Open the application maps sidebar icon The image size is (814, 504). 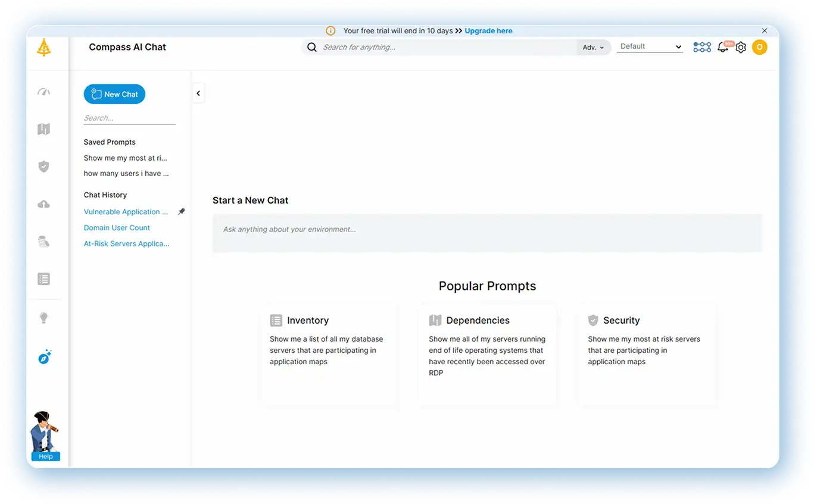click(43, 129)
